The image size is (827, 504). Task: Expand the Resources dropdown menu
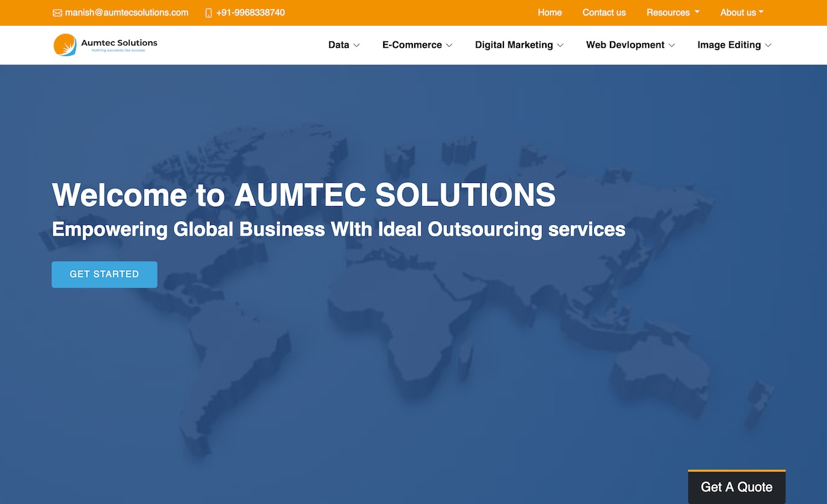[x=673, y=12]
